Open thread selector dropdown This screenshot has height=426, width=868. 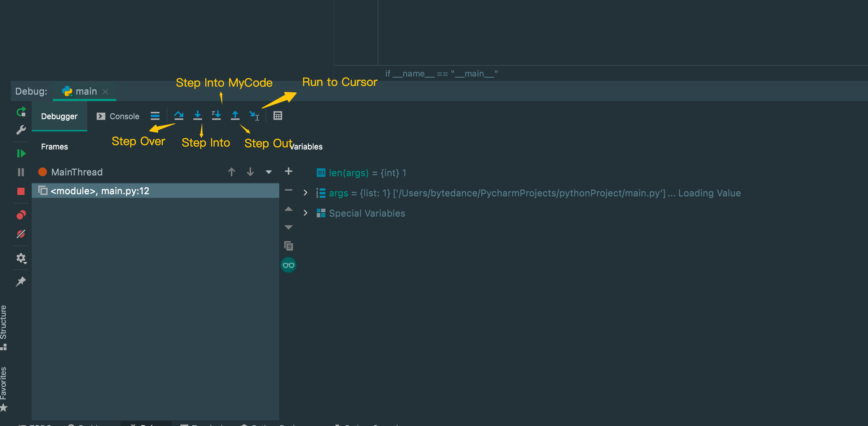pos(269,172)
